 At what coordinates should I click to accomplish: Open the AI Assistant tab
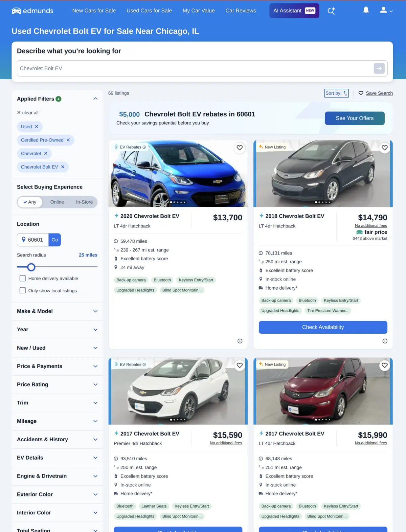294,11
